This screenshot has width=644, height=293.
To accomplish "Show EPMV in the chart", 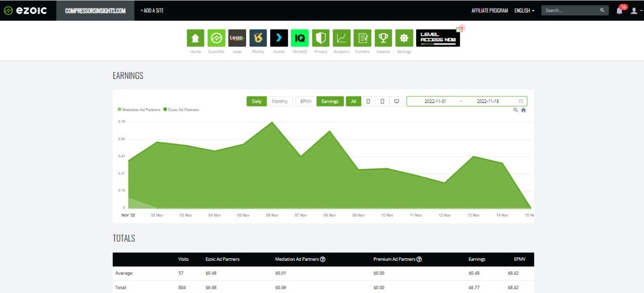I will click(x=306, y=102).
